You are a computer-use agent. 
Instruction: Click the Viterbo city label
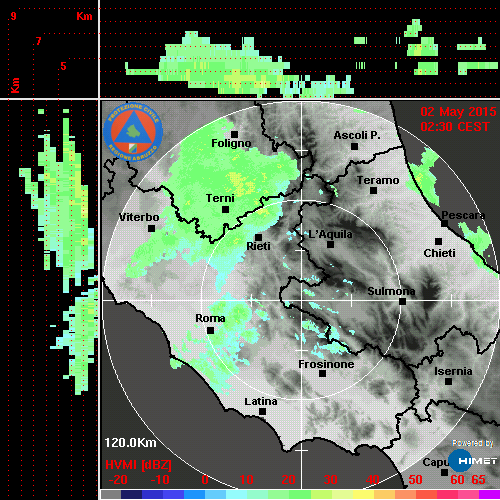139,217
